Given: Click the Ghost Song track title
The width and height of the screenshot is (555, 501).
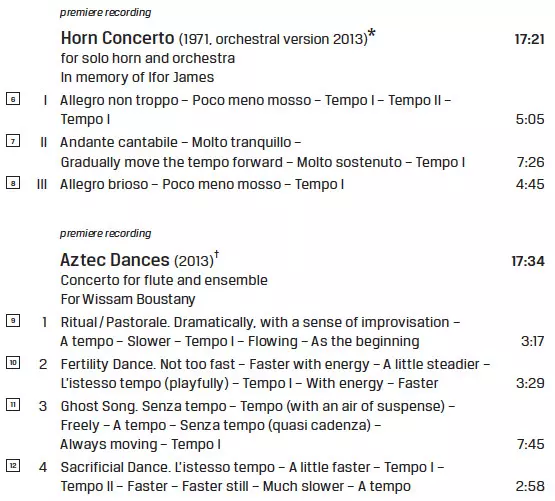Looking at the screenshot, I should (x=98, y=406).
